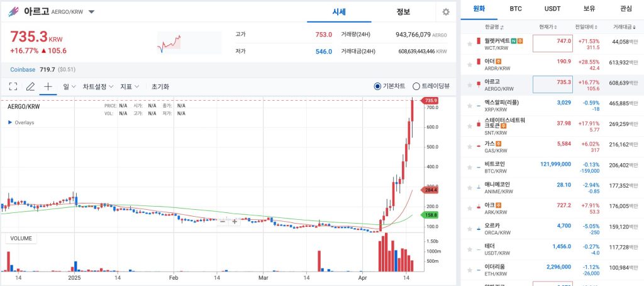Select the 기본차트 radio button
This screenshot has height=286, width=644.
377,86
